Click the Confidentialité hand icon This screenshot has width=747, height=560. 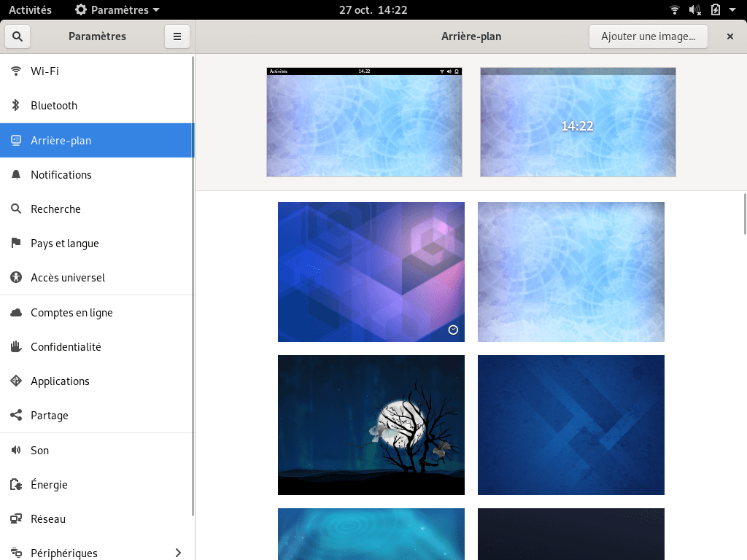pos(16,346)
